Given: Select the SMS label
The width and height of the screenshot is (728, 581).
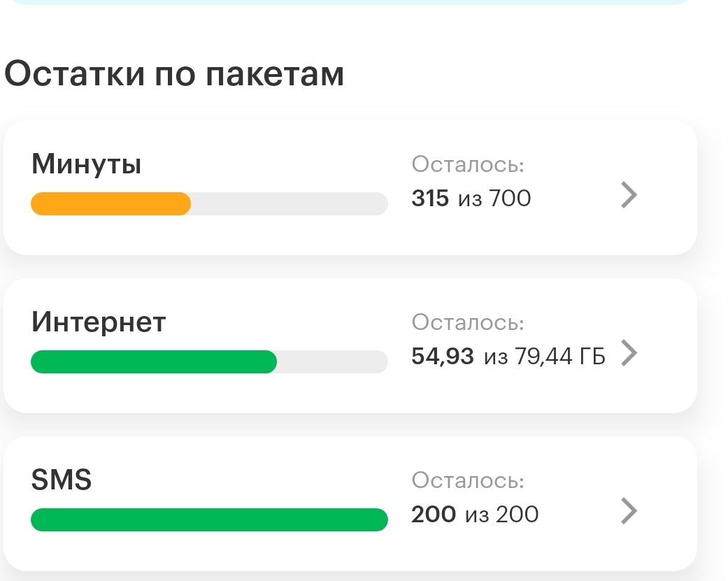Looking at the screenshot, I should pyautogui.click(x=62, y=480).
